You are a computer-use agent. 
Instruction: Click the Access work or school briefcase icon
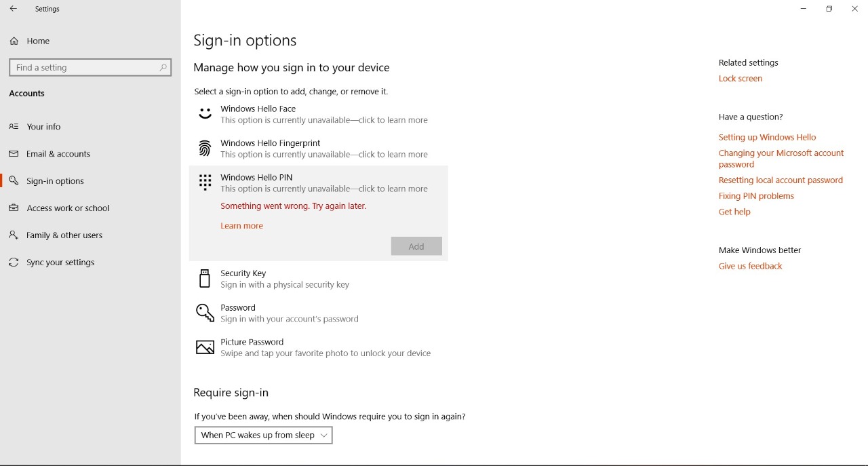pos(14,208)
